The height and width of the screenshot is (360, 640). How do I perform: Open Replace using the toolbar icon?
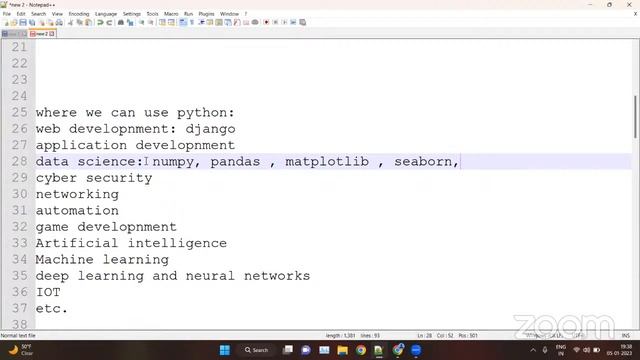[x=130, y=22]
